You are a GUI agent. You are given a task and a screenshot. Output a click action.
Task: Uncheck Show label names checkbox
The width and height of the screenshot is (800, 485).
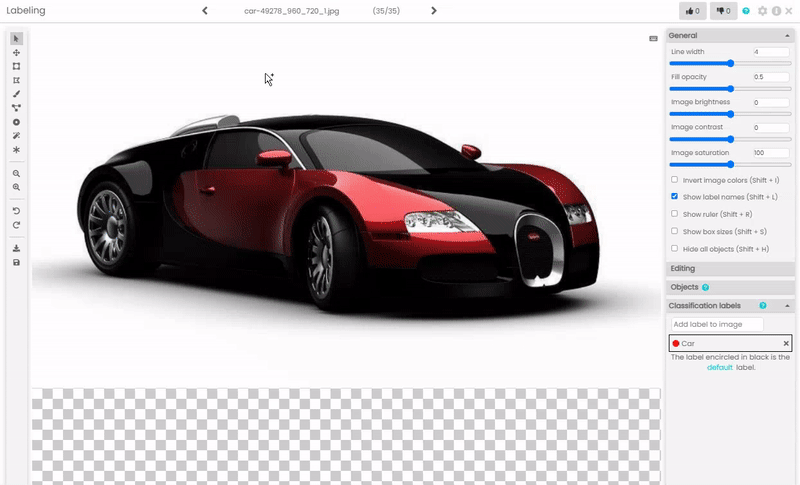coord(674,196)
